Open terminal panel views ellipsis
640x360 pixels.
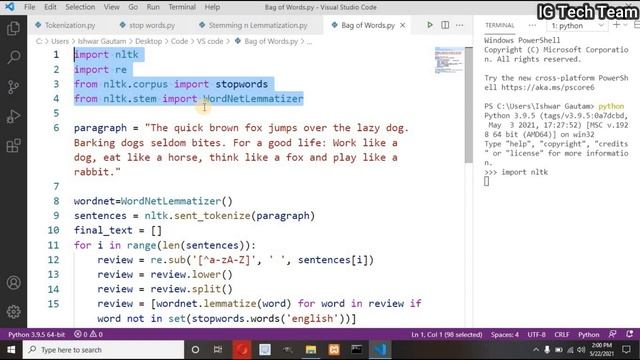(532, 25)
